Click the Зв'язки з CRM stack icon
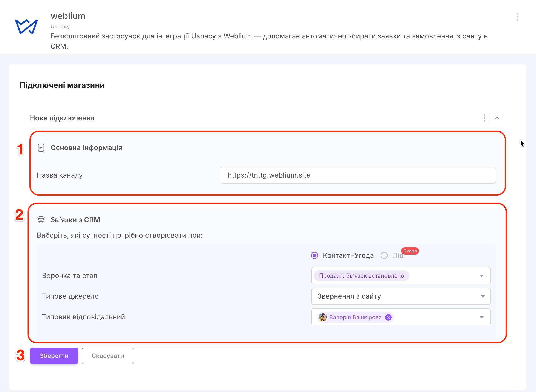Viewport: 536px width, 392px height. (x=41, y=220)
